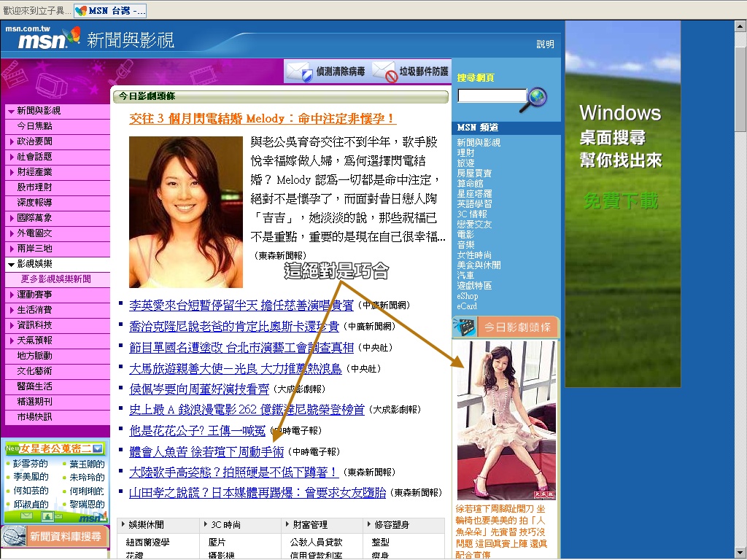This screenshot has height=560, width=747.
Task: Click the page scrollbar up arrow
Action: [741, 26]
